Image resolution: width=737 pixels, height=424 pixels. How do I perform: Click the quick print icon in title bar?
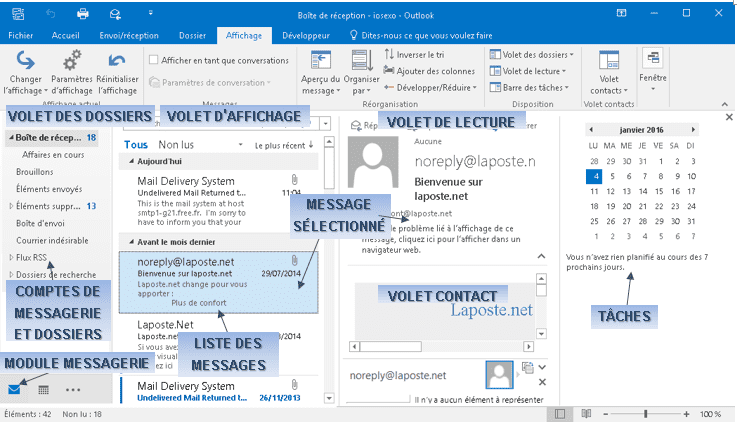[83, 14]
